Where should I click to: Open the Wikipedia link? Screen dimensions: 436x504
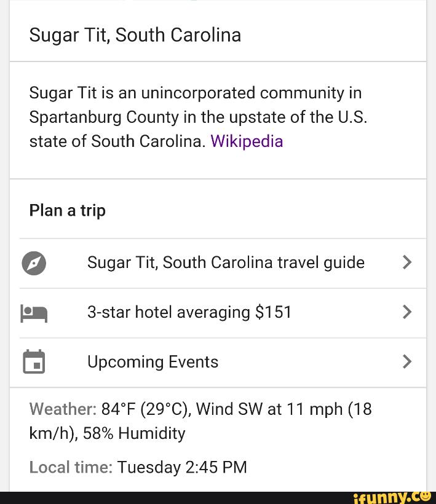click(x=247, y=142)
